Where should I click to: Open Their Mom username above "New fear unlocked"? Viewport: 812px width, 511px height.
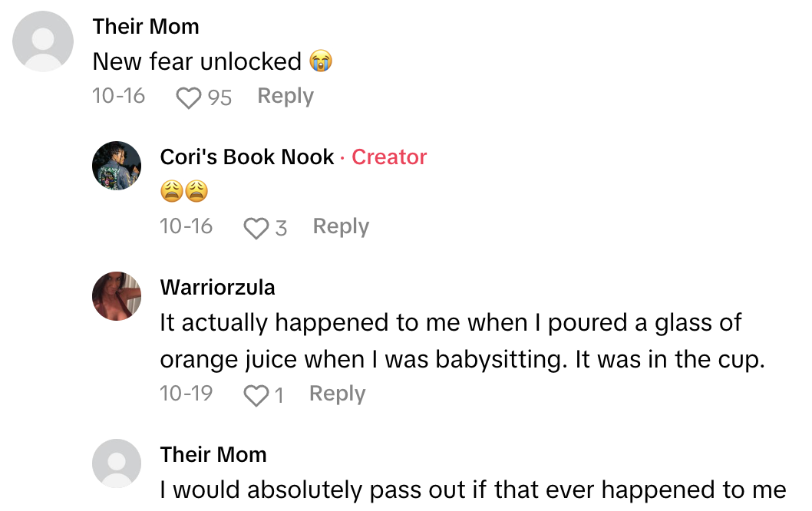(x=146, y=27)
